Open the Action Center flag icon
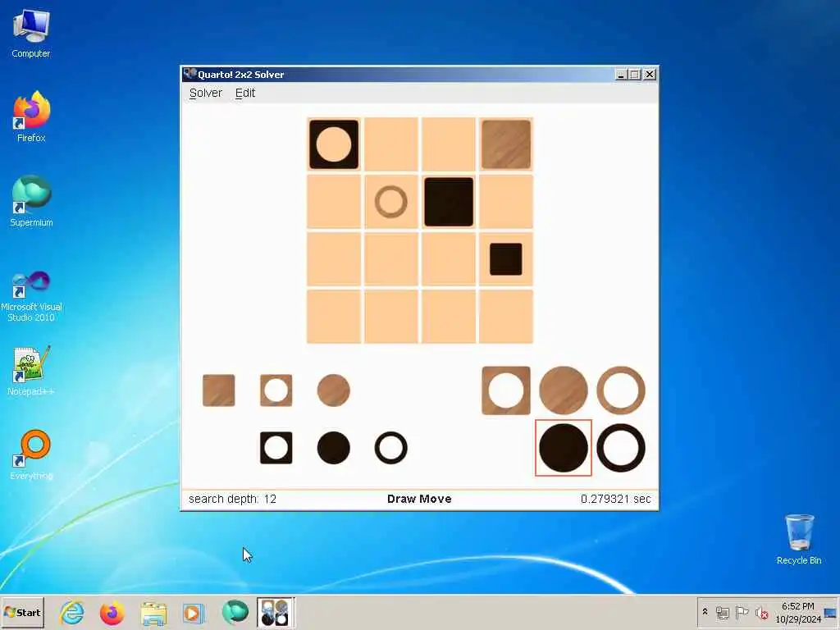Viewport: 840px width, 630px height. click(742, 612)
